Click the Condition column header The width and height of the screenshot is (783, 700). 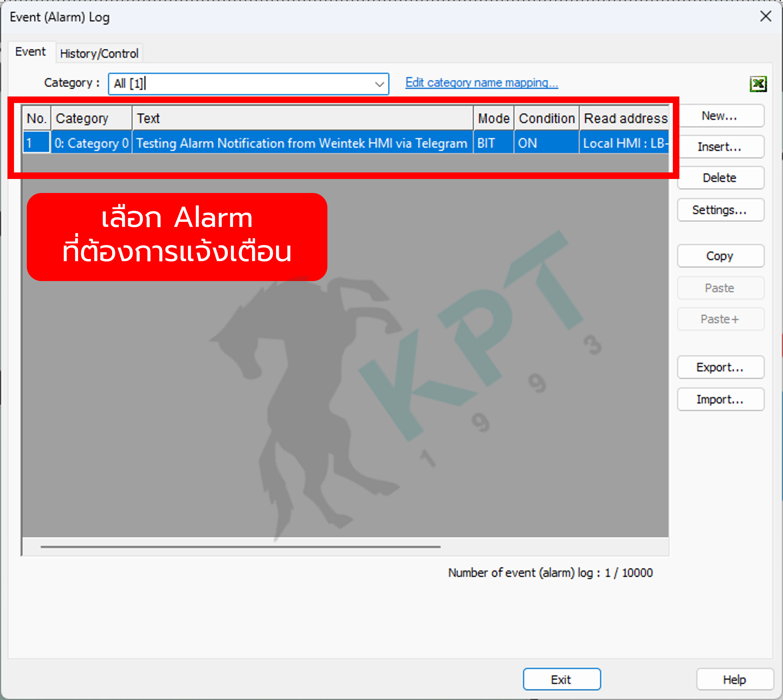coord(546,118)
